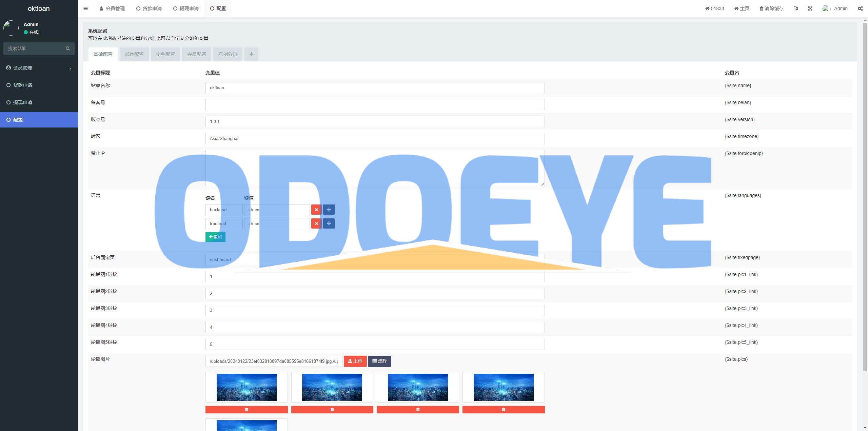Open the Admin user menu
The image size is (868, 431).
[835, 8]
